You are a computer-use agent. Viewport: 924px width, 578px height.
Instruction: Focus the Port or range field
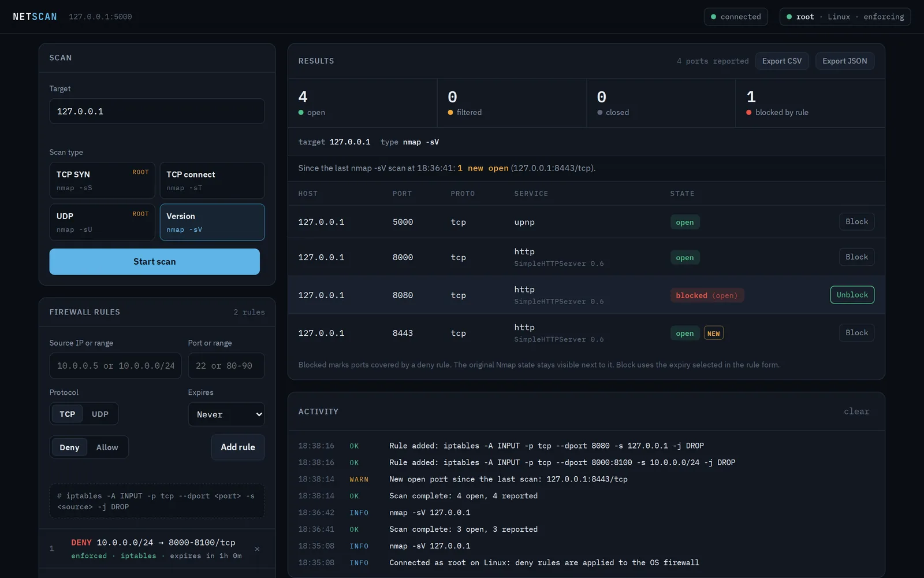click(x=226, y=366)
